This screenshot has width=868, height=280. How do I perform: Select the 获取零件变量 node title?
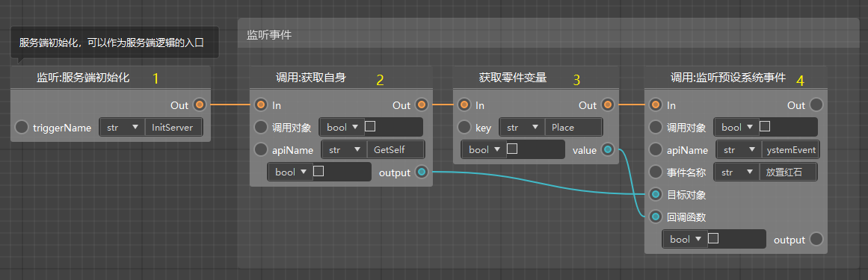point(513,78)
